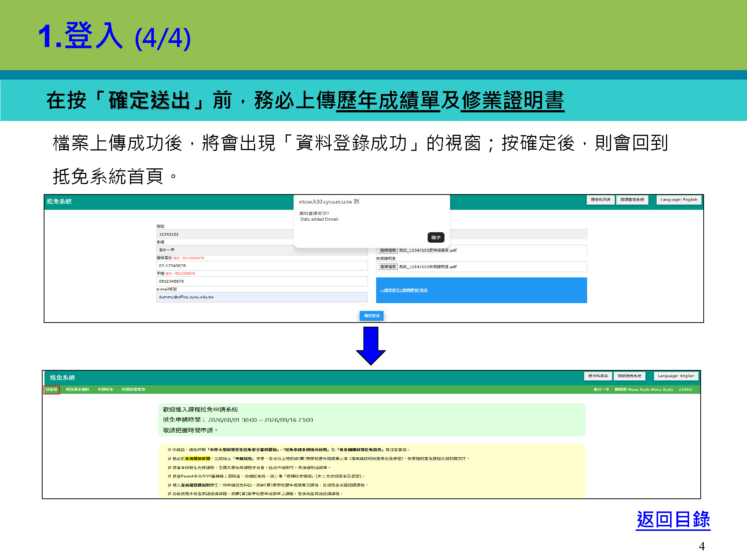
Task: Click 抵免系統 title in lower homepage header
Action: [x=62, y=378]
